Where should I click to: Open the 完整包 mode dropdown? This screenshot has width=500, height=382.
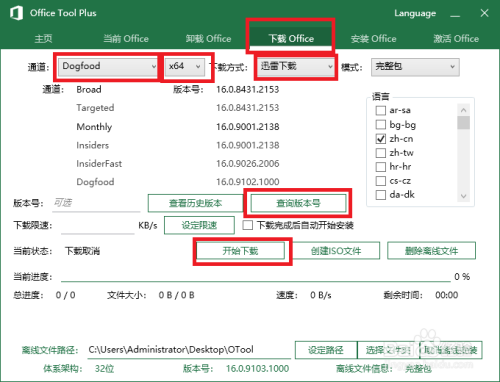coord(415,67)
